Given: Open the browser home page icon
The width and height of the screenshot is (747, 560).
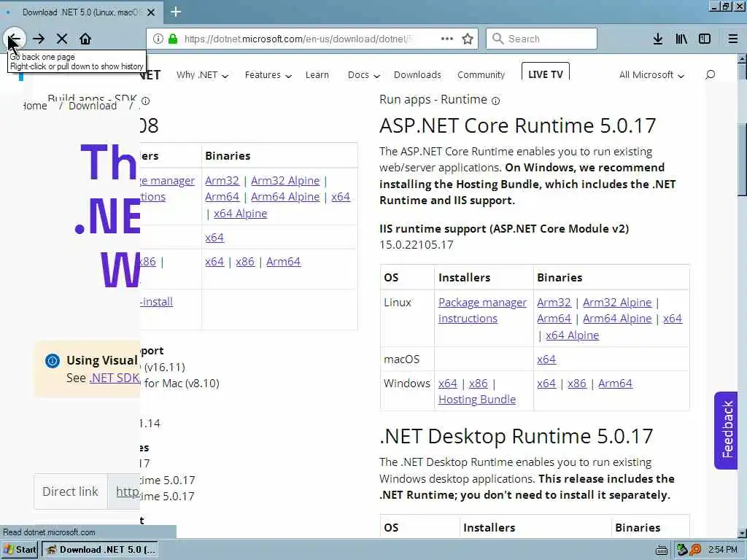Looking at the screenshot, I should pyautogui.click(x=85, y=39).
